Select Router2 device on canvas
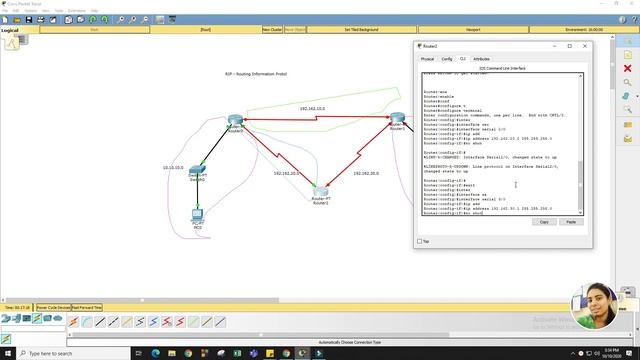The image size is (640, 360). tap(321, 191)
